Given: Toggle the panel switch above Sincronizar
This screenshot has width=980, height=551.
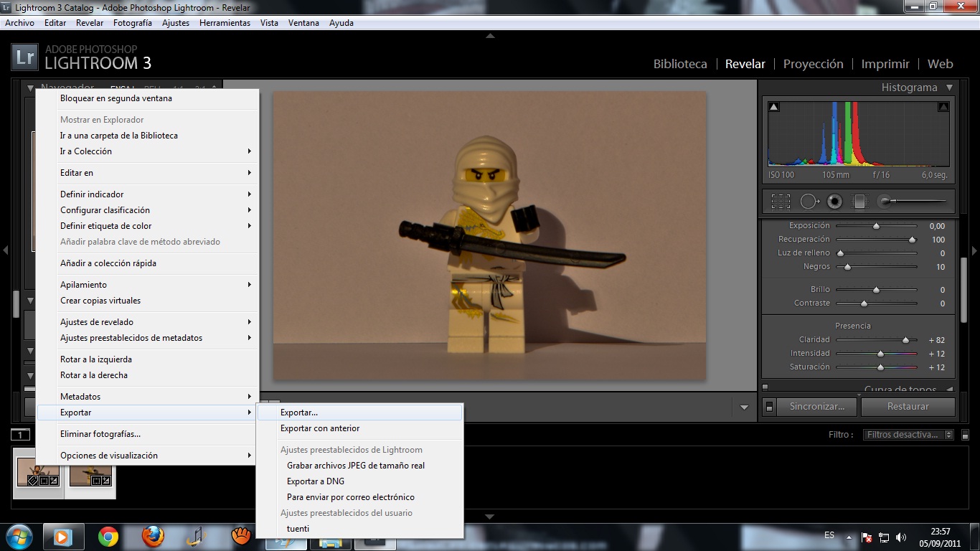Looking at the screenshot, I should tap(765, 387).
